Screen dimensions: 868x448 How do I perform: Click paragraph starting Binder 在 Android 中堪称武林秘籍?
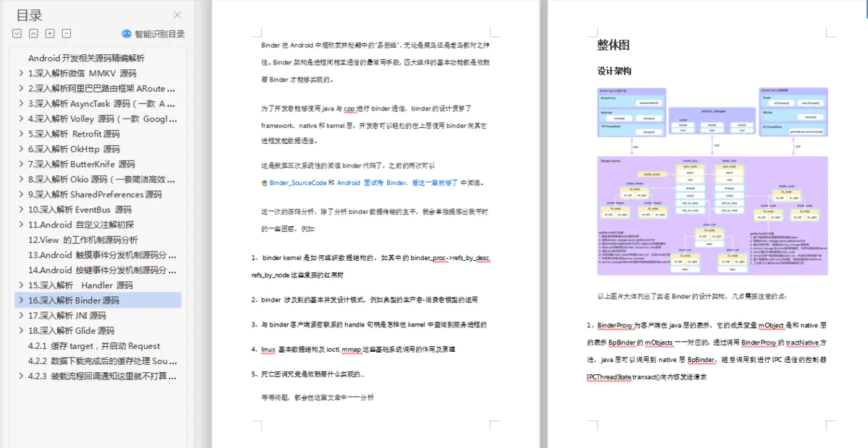click(x=375, y=62)
